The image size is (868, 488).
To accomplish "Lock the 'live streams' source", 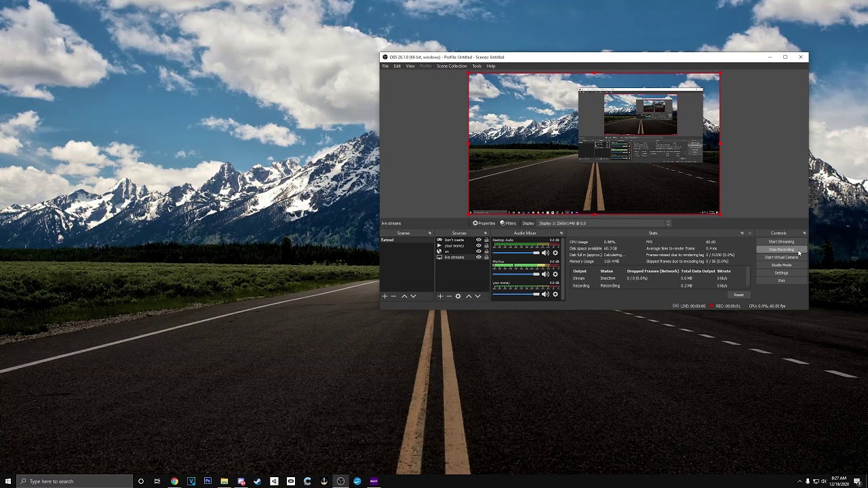I will coord(486,257).
